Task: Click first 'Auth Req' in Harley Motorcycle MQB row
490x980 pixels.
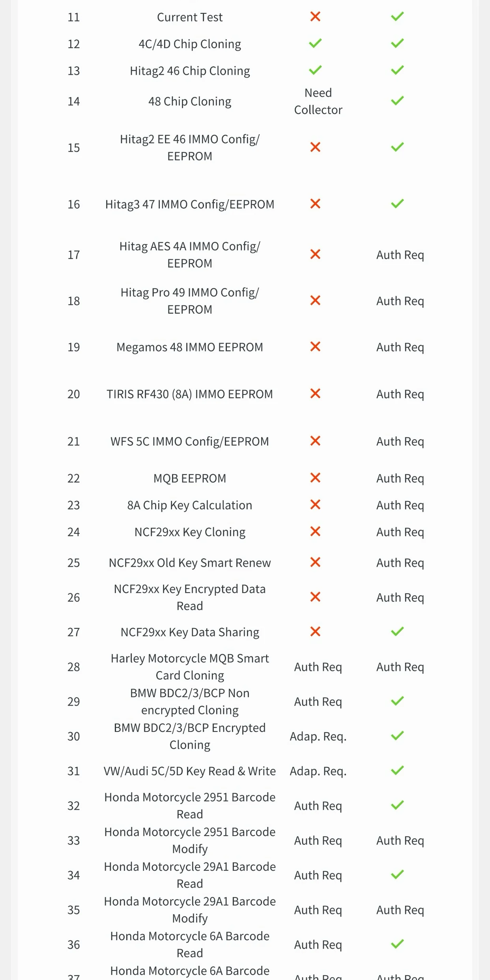Action: pyautogui.click(x=318, y=667)
